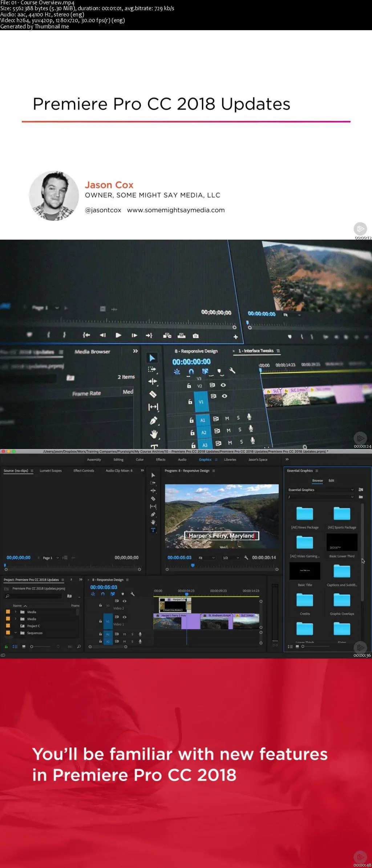Pick the Hand tool in the full-interface frame
The height and width of the screenshot is (868, 372).
click(153, 522)
